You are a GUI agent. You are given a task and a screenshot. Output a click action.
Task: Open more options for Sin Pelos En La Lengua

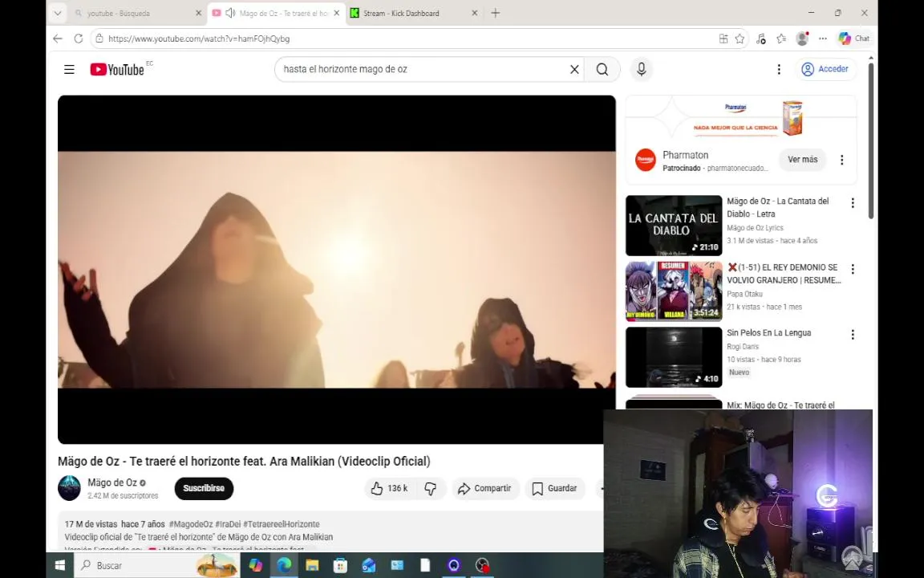pyautogui.click(x=852, y=335)
